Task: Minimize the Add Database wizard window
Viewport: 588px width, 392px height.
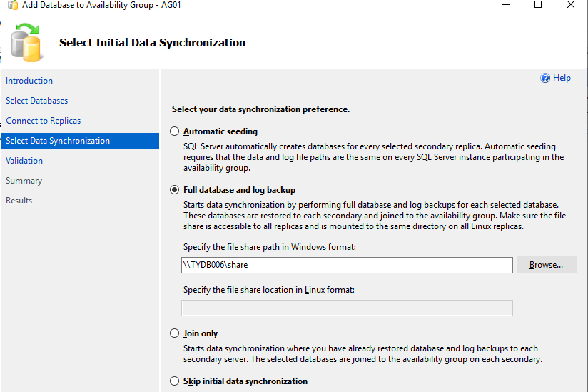Action: click(x=506, y=5)
